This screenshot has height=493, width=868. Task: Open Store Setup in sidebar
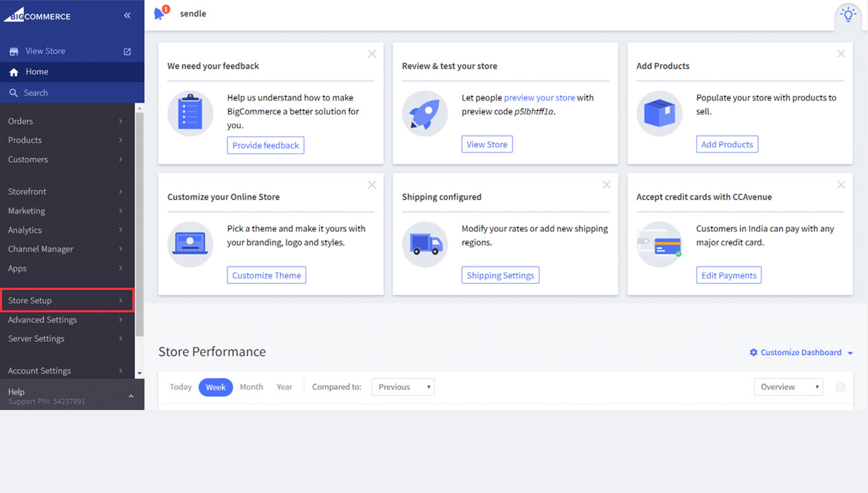tap(66, 300)
